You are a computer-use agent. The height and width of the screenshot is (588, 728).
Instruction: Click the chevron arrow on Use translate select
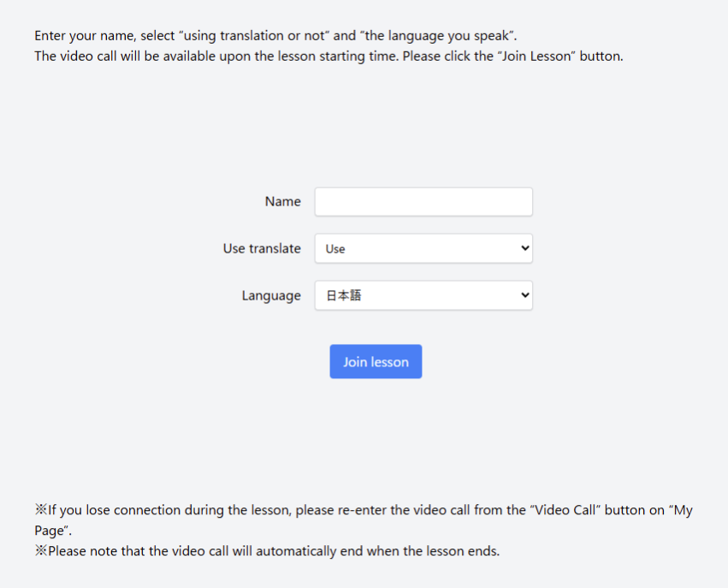[524, 249]
